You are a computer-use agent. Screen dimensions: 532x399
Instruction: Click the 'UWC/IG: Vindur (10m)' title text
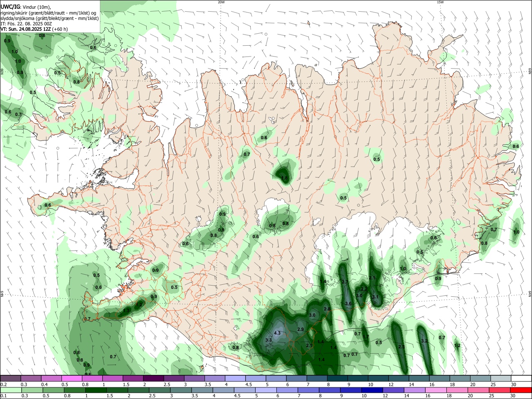(26, 7)
